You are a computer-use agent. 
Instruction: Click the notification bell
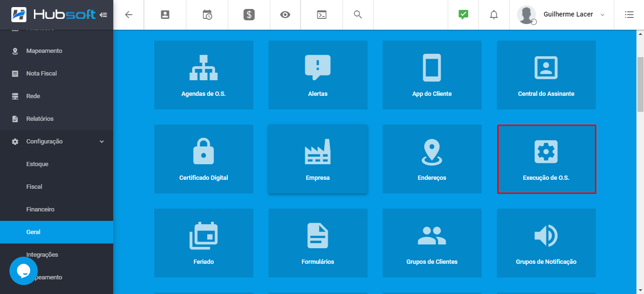pos(493,15)
